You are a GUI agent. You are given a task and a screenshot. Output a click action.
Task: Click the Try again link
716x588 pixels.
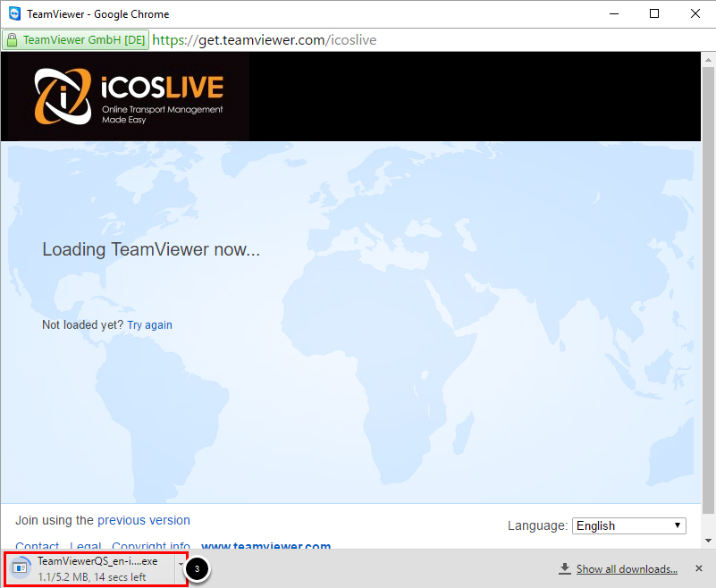tap(149, 325)
